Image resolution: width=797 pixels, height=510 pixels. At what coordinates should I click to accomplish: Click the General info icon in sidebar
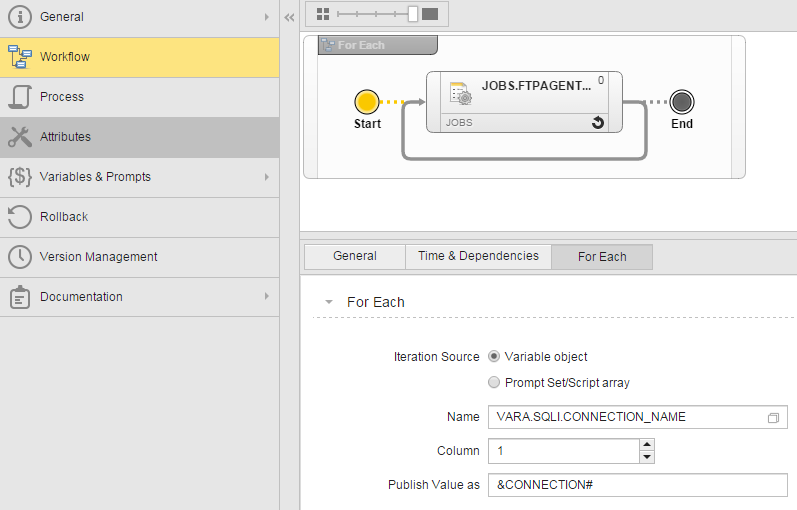tap(19, 17)
